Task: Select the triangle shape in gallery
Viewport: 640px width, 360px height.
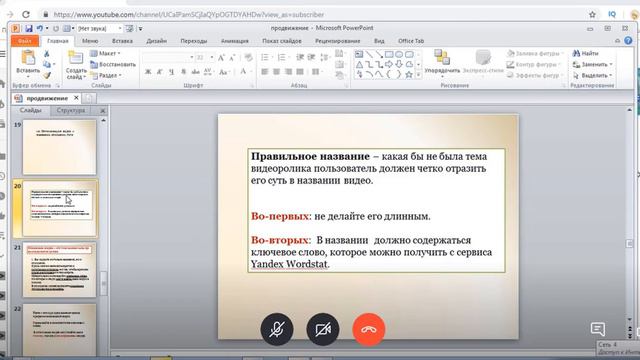Action: 359,64
